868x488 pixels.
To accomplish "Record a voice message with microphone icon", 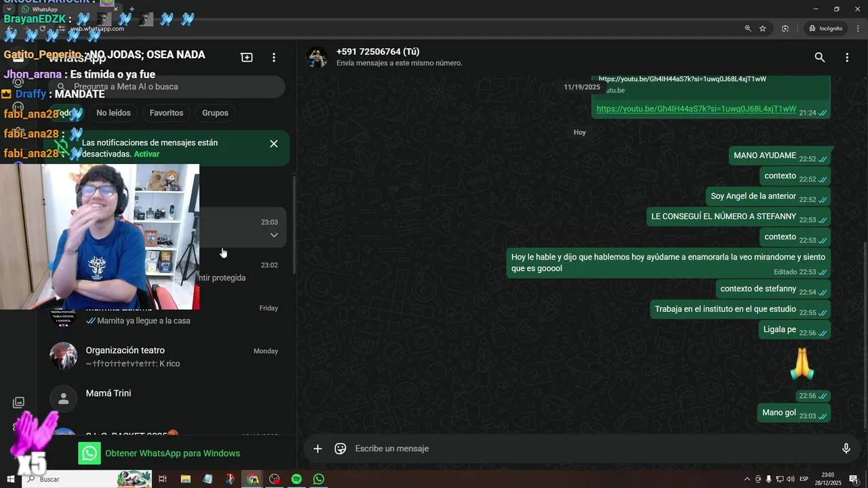I will (846, 449).
